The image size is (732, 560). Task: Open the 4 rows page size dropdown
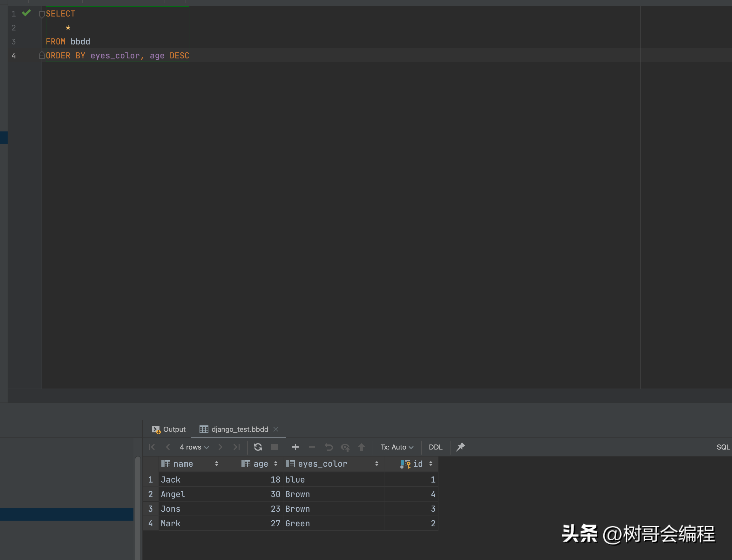(x=194, y=447)
